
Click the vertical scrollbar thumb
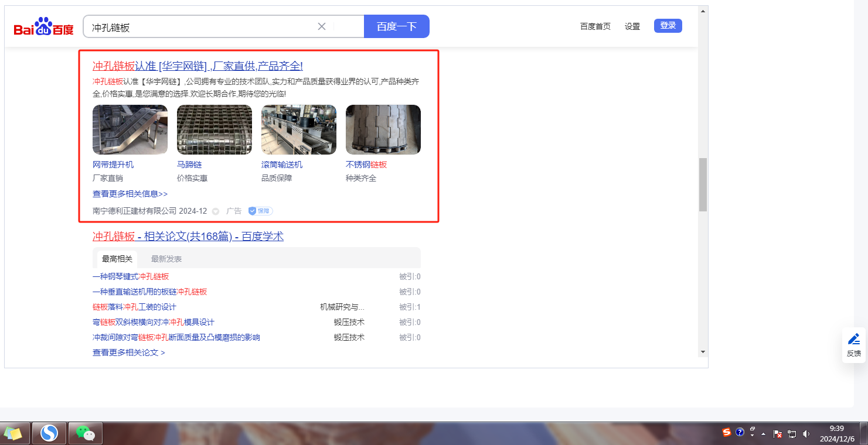click(x=703, y=184)
